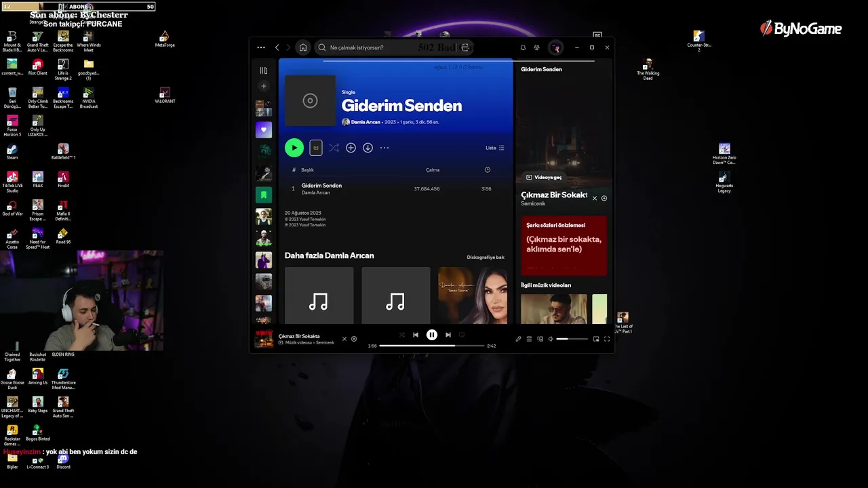Sort tracks by Başlık column header
868x488 pixels.
308,170
